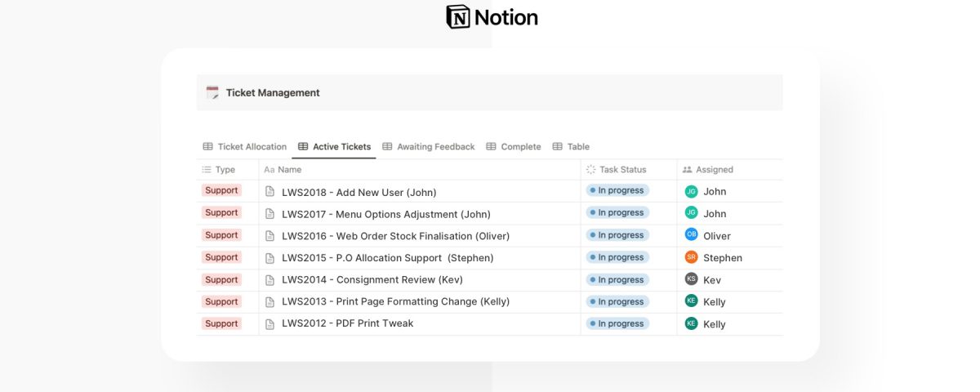Select the Complete view tab
This screenshot has width=980, height=392.
point(514,147)
